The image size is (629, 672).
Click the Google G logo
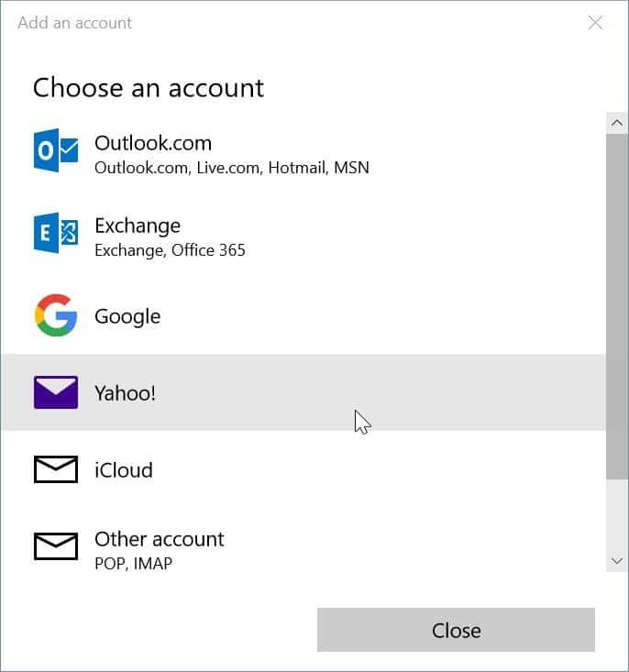(56, 315)
